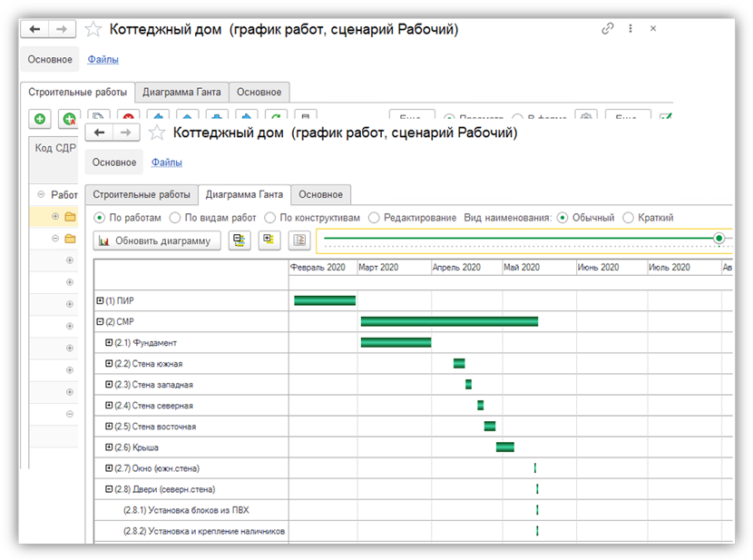Expand the (1) ПИР row
Viewport: 753px width, 560px height.
pos(100,300)
